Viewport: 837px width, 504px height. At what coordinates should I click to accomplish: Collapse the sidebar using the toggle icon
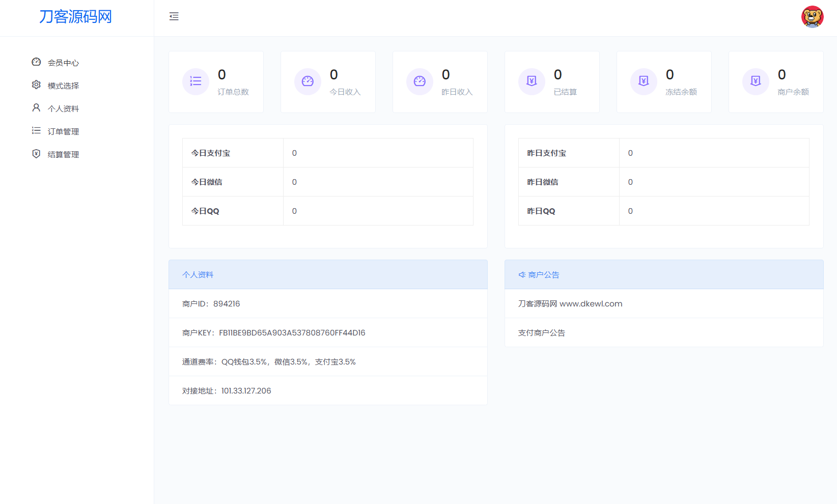174,16
